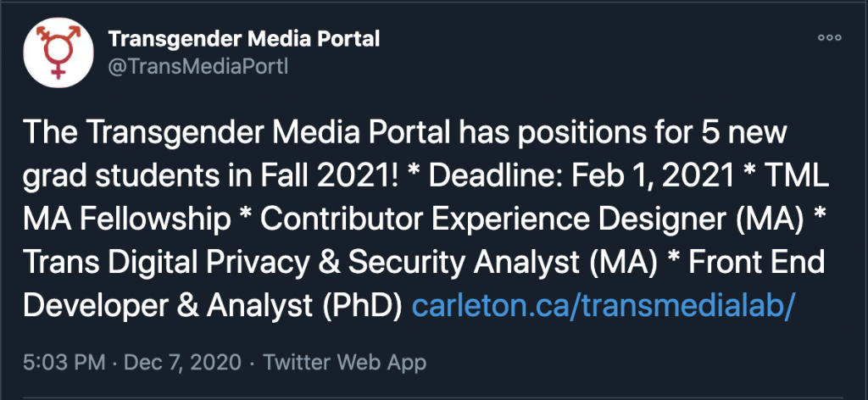Open the Twitter Web App source label
The width and height of the screenshot is (868, 400).
click(344, 363)
